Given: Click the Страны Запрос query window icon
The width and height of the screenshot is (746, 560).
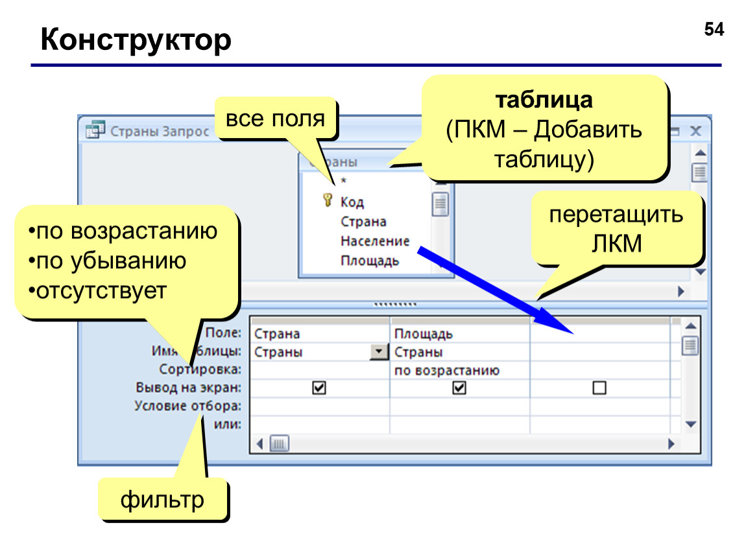Looking at the screenshot, I should tap(95, 130).
